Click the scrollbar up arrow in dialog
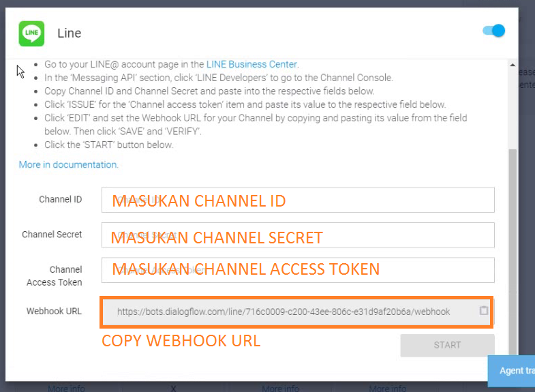The height and width of the screenshot is (392, 535). tap(513, 65)
